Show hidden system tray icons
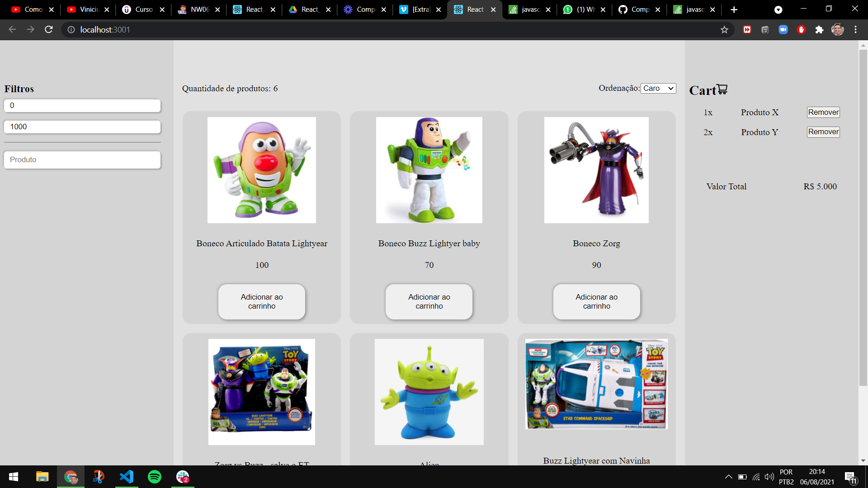Screen dimensions: 868x488 [728, 477]
